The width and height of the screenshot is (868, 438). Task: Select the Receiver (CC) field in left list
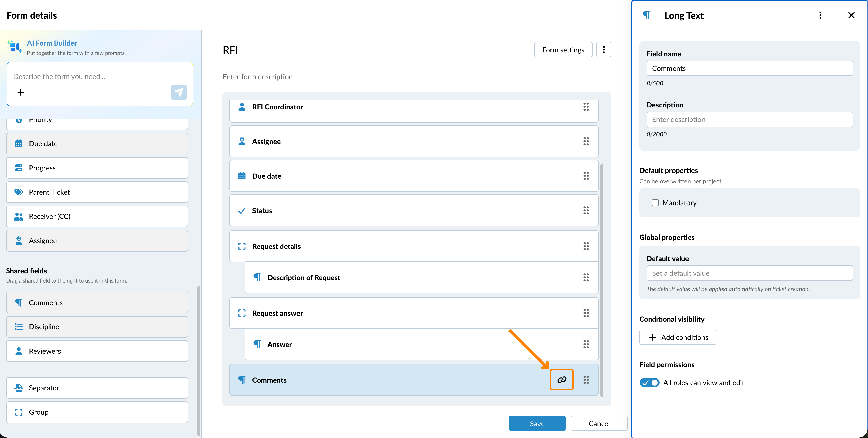97,216
